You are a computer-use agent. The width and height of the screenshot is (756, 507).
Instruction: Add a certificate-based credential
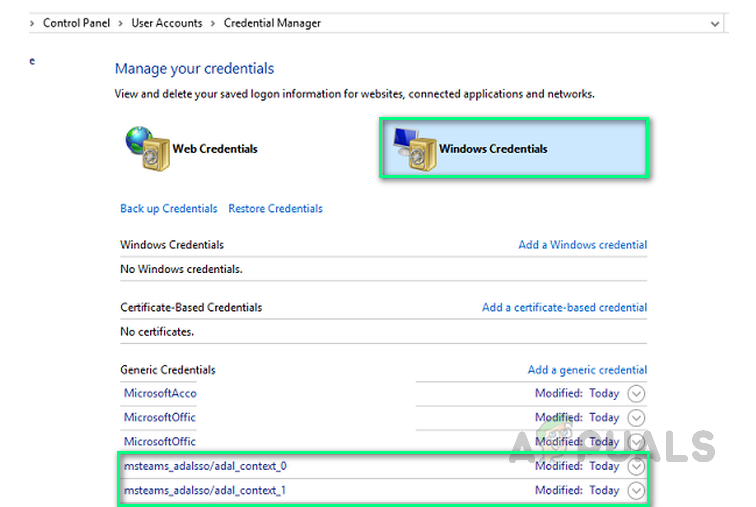pyautogui.click(x=564, y=308)
